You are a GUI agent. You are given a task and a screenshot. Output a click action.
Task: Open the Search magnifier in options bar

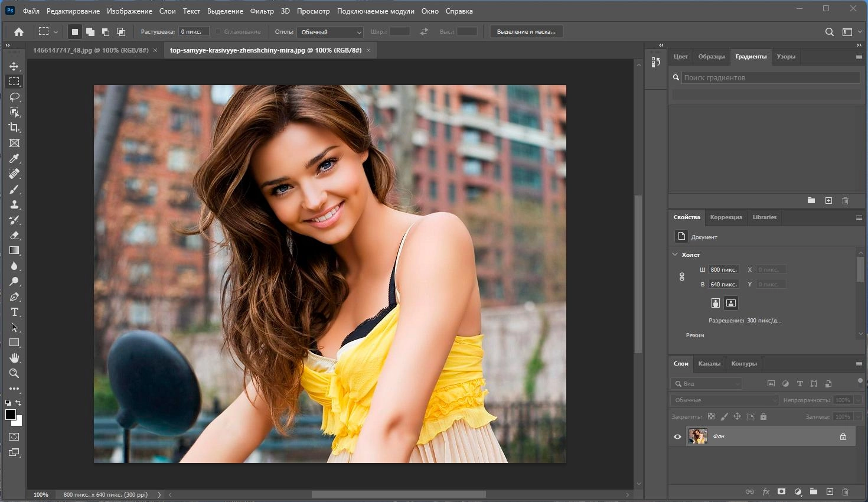tap(829, 32)
